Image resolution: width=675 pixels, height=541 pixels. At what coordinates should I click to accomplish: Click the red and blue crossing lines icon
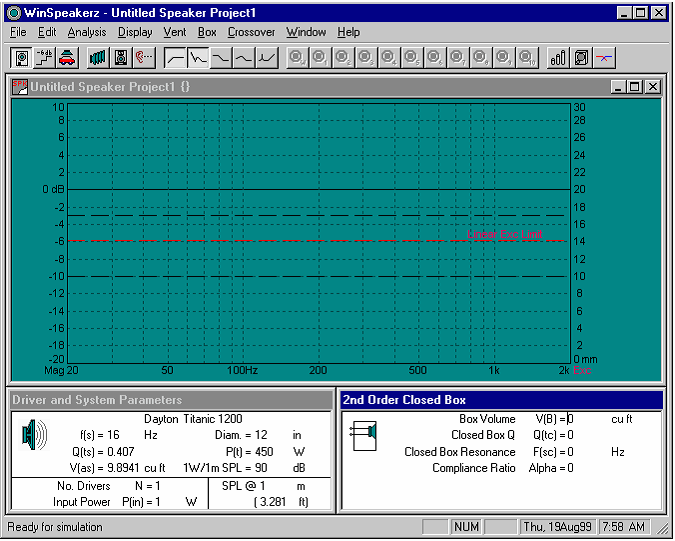tap(605, 57)
